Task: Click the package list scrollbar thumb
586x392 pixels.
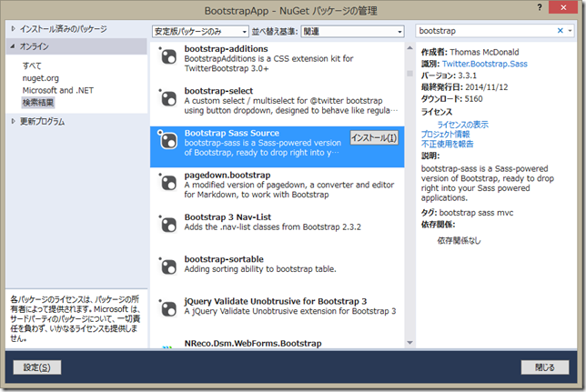Action: click(410, 74)
